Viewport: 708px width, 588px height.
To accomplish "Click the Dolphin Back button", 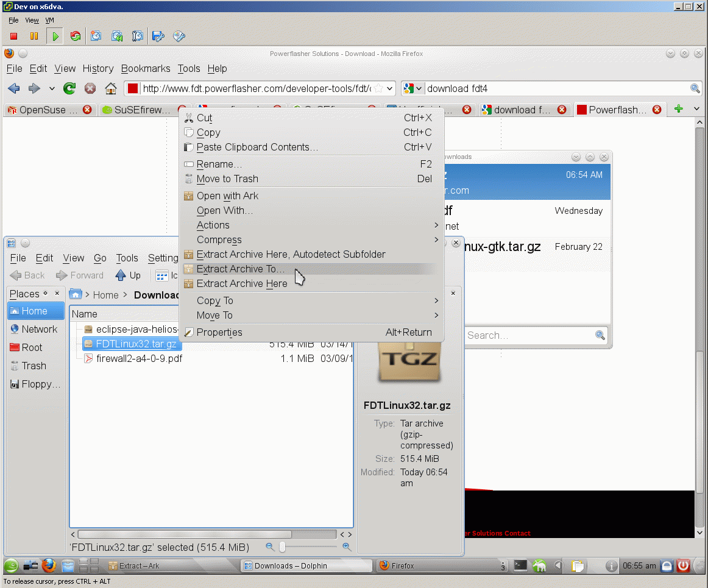I will [27, 275].
